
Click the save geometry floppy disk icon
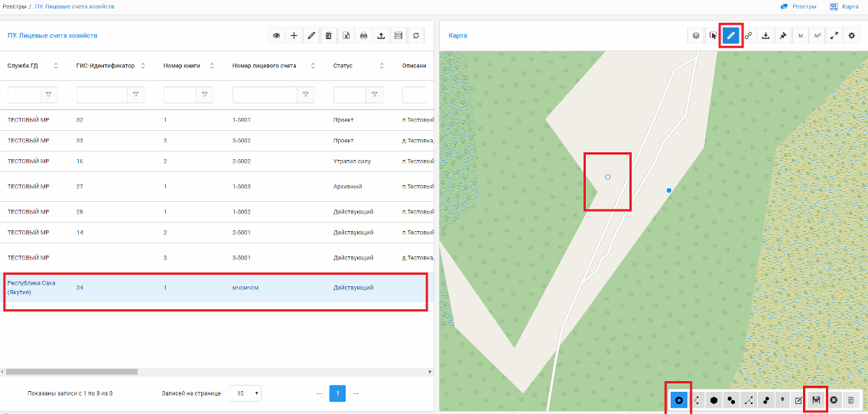(816, 400)
